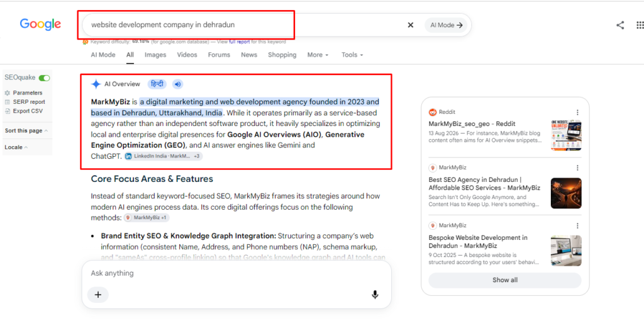Click the bold MarkMyBiz text in overview
This screenshot has height=323, width=644.
point(111,101)
